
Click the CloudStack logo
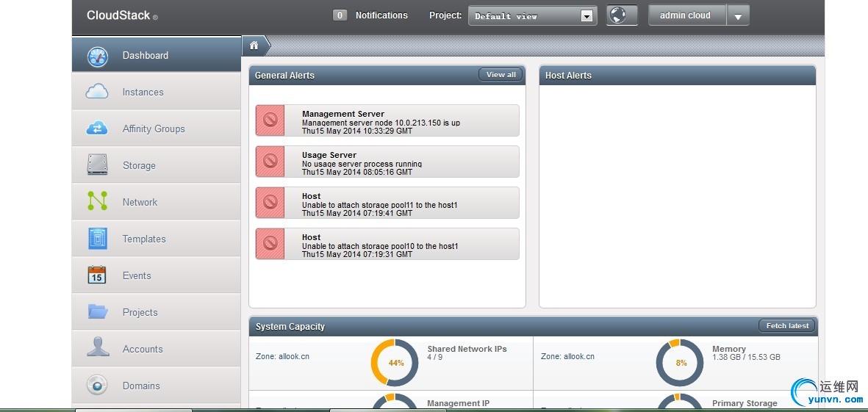pos(122,15)
